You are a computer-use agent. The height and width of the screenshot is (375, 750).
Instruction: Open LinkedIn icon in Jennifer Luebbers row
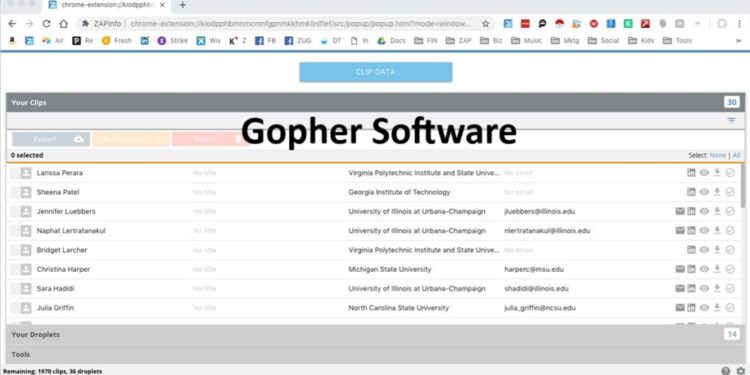691,211
